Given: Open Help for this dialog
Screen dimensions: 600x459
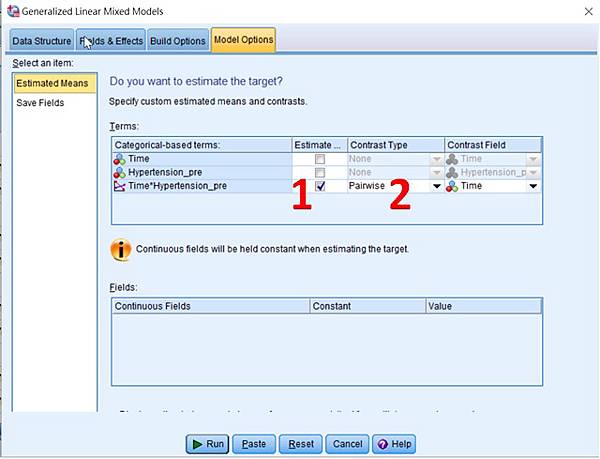Looking at the screenshot, I should [394, 444].
